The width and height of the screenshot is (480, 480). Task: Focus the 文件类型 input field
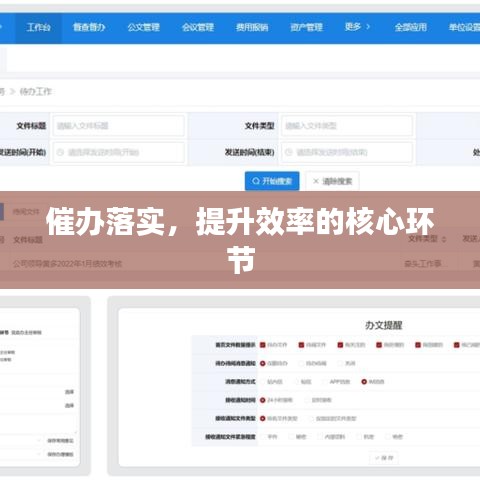pyautogui.click(x=347, y=126)
